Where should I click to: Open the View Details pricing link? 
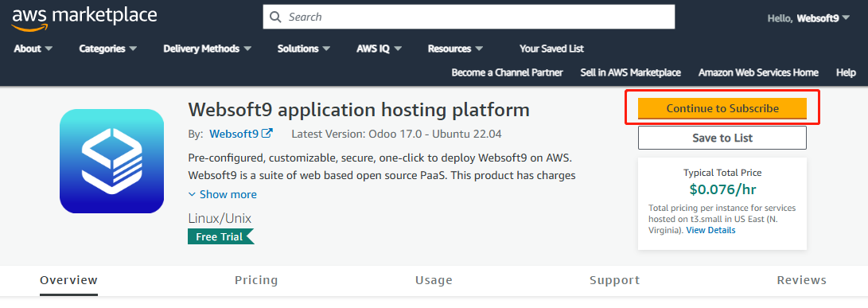[710, 230]
